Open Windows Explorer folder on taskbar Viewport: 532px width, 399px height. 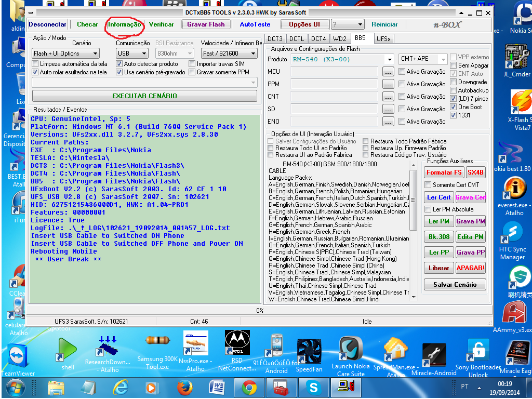click(56, 388)
